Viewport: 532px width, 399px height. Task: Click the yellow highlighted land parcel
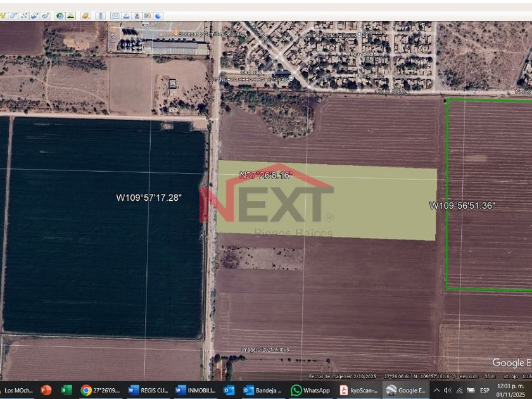pos(326,201)
